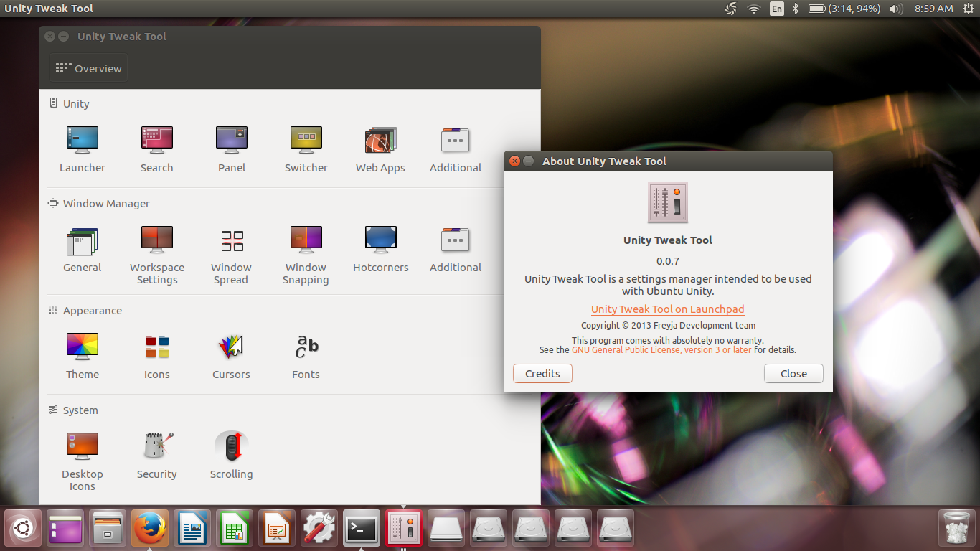Click the Unity Tweak Tool mixer logo
The image size is (980, 551).
pos(668,202)
